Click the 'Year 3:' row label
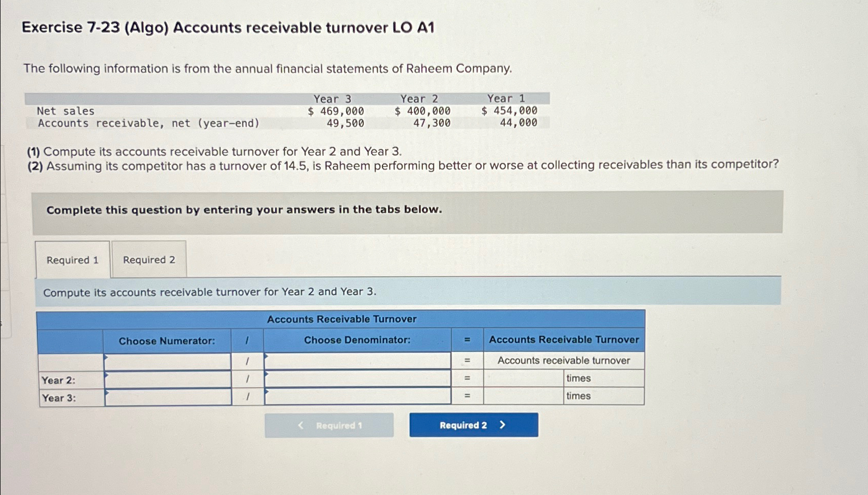This screenshot has height=495, width=868. [59, 398]
